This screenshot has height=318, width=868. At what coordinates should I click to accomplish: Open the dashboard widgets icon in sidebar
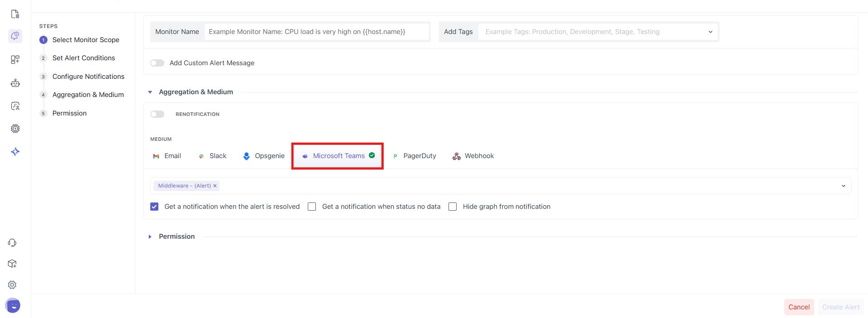pos(15,59)
